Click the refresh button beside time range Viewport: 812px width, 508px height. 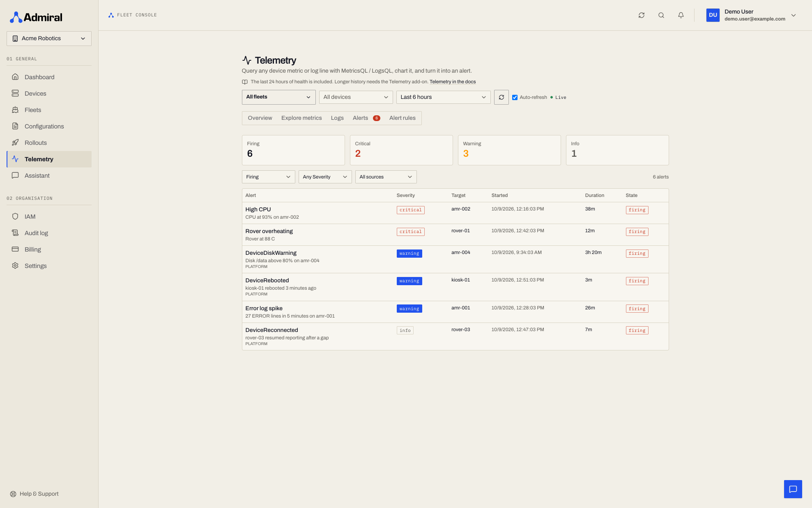coord(501,97)
